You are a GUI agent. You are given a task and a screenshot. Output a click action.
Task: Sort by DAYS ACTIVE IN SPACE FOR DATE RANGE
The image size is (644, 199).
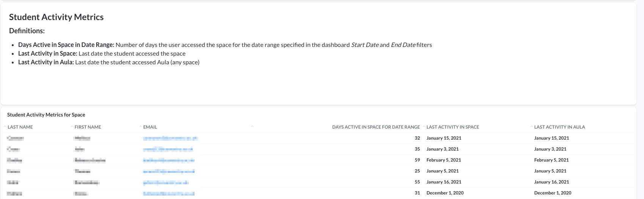(x=376, y=127)
